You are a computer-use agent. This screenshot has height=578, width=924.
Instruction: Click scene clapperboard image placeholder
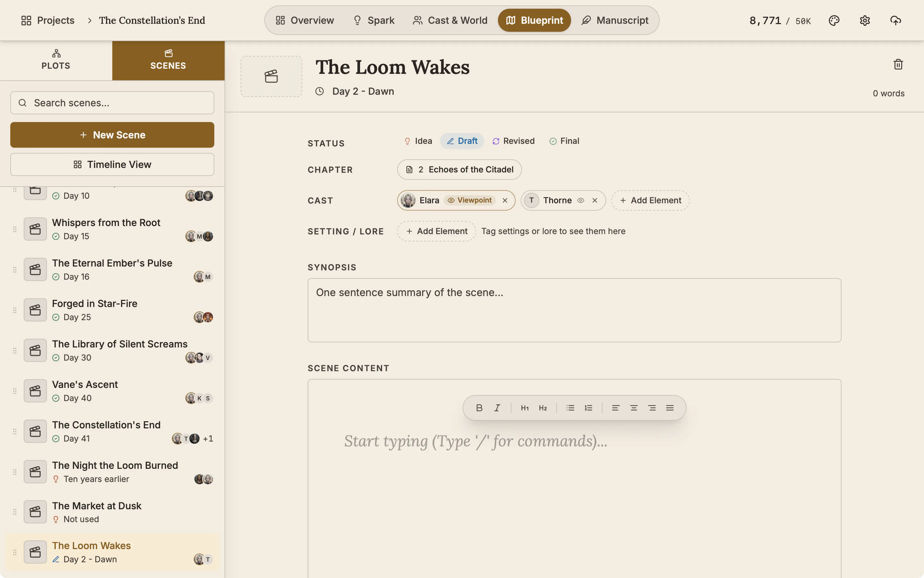(x=271, y=76)
